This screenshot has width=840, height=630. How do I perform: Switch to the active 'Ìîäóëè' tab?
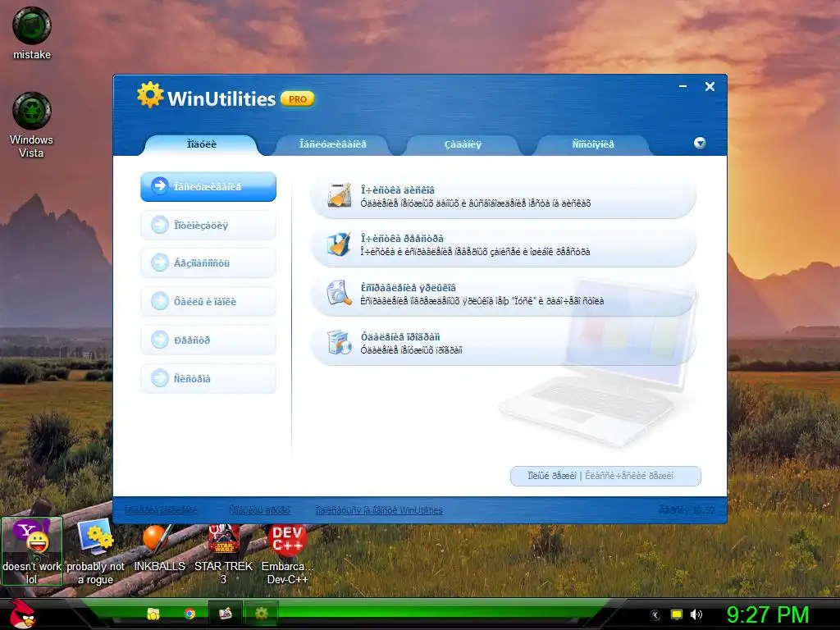pyautogui.click(x=202, y=144)
